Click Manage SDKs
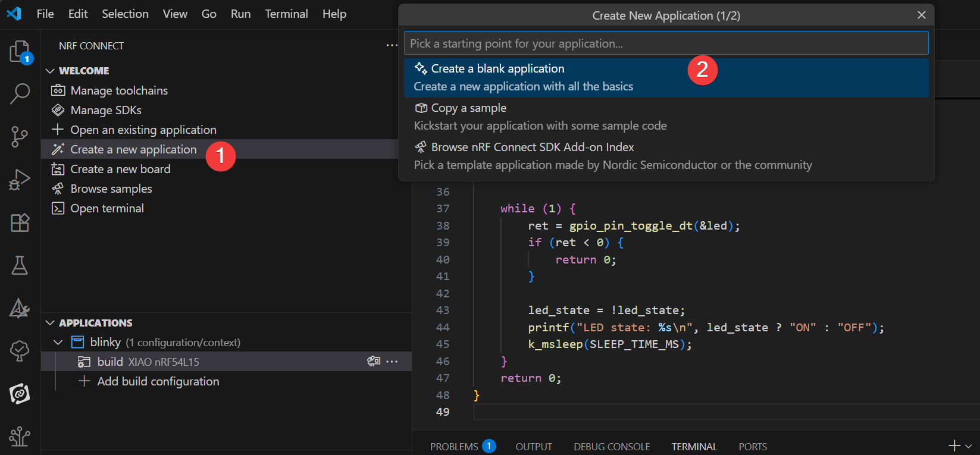This screenshot has width=980, height=455. point(106,110)
